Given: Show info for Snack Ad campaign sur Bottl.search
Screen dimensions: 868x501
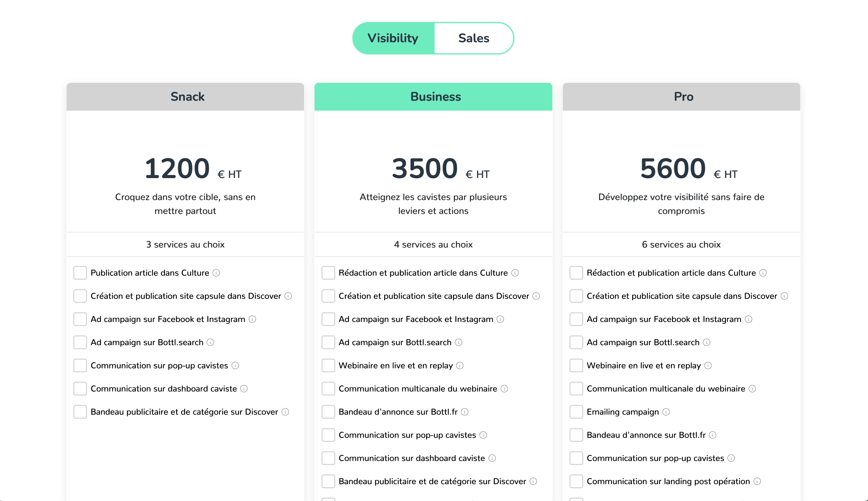Looking at the screenshot, I should point(210,342).
